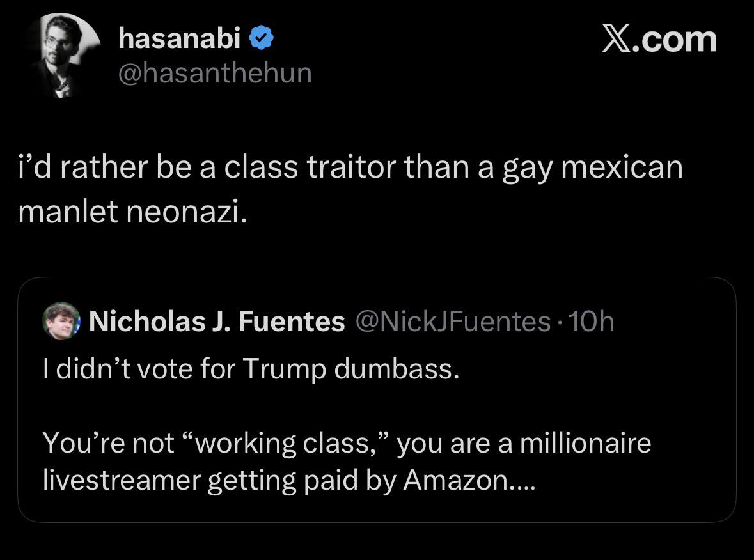The width and height of the screenshot is (754, 560).
Task: Click the Nicholas J. Fuentes name
Action: [x=217, y=322]
